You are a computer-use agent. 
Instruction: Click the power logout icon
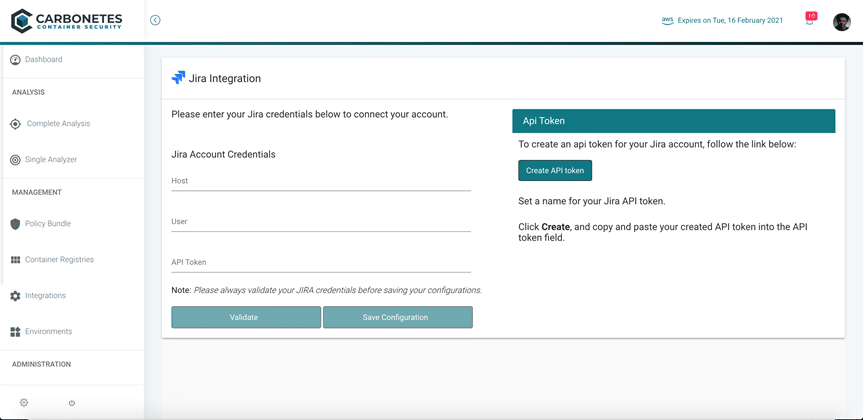[72, 403]
